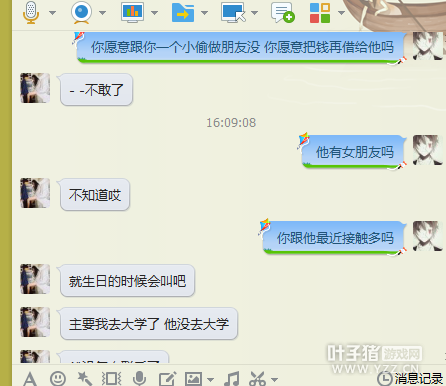
Task: Open font settings letter A icon
Action: coord(30,379)
